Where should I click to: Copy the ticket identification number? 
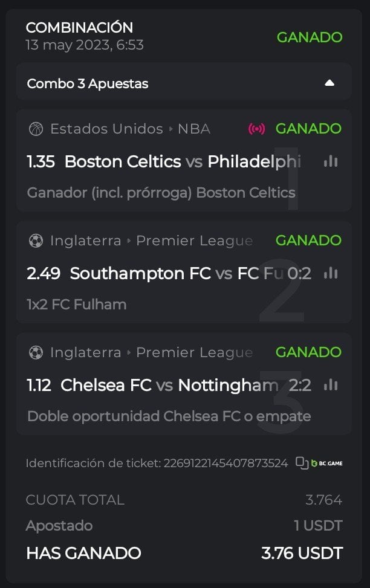[302, 463]
